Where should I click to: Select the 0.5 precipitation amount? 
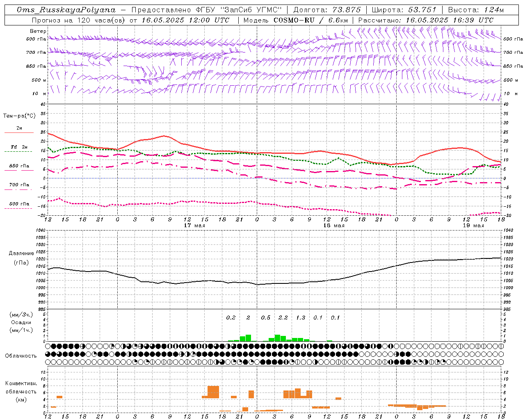(266, 317)
